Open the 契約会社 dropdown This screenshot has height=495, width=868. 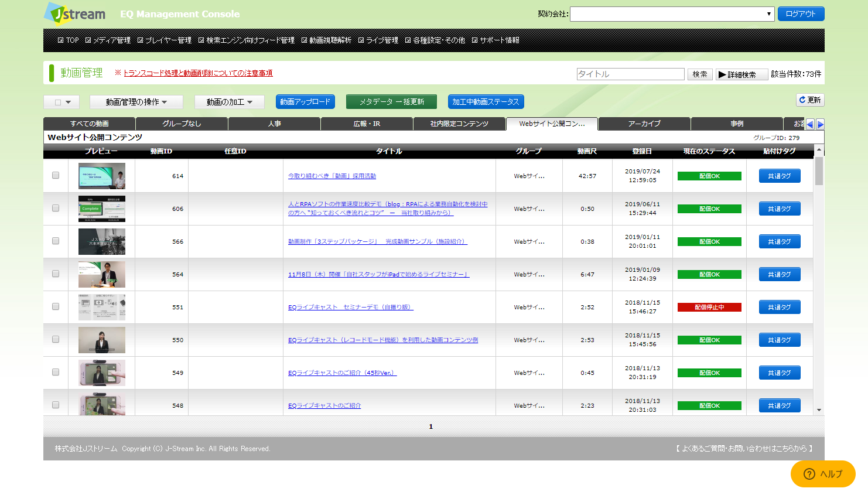tap(671, 13)
